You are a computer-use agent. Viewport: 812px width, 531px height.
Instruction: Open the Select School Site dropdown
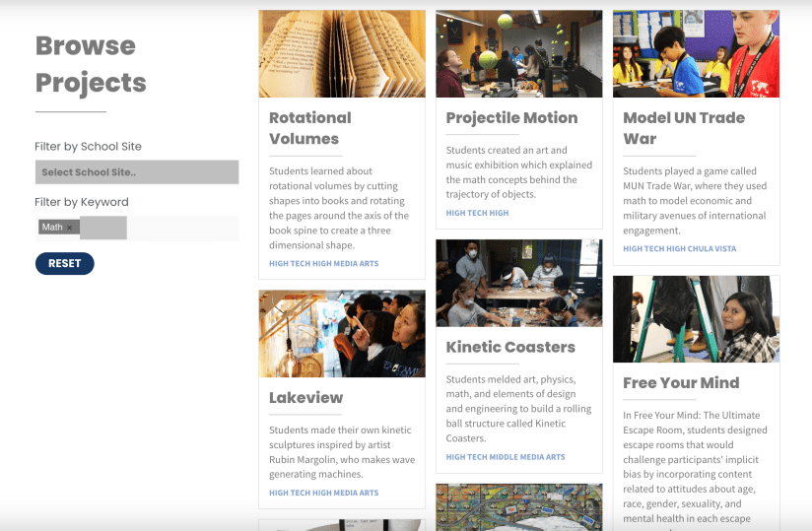coord(137,172)
